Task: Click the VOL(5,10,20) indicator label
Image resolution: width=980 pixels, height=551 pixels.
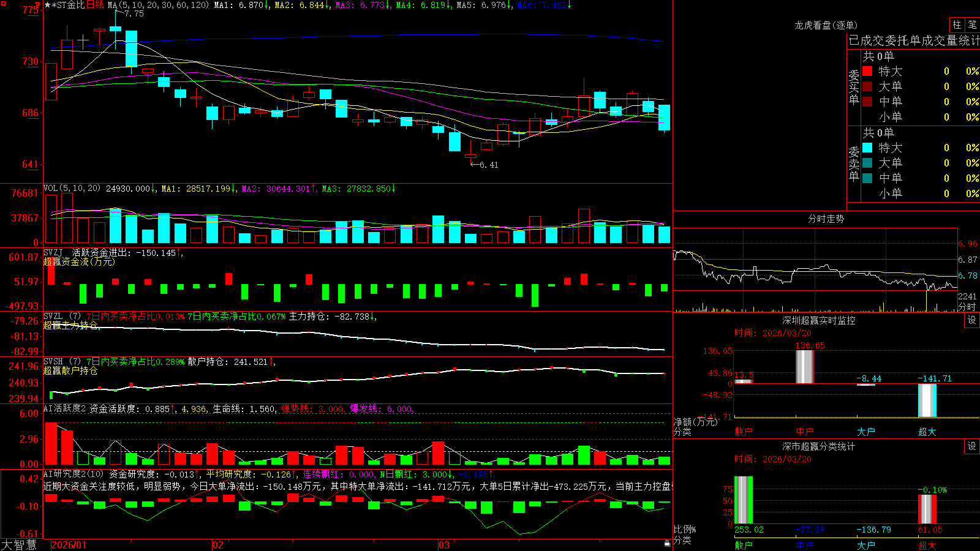Action: 72,189
